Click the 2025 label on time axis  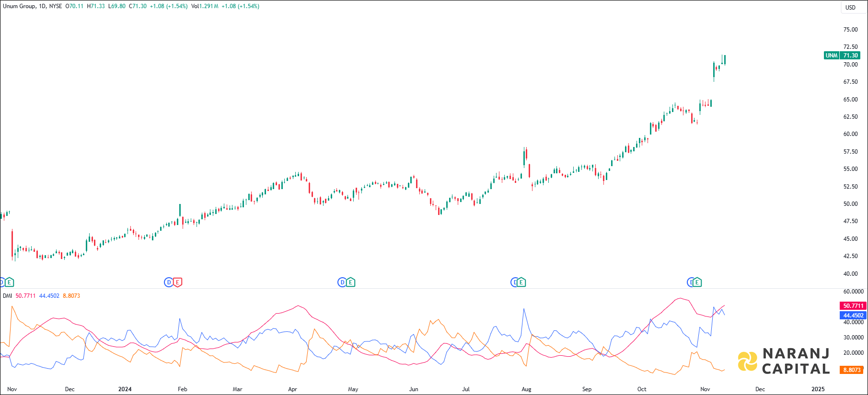pos(818,389)
